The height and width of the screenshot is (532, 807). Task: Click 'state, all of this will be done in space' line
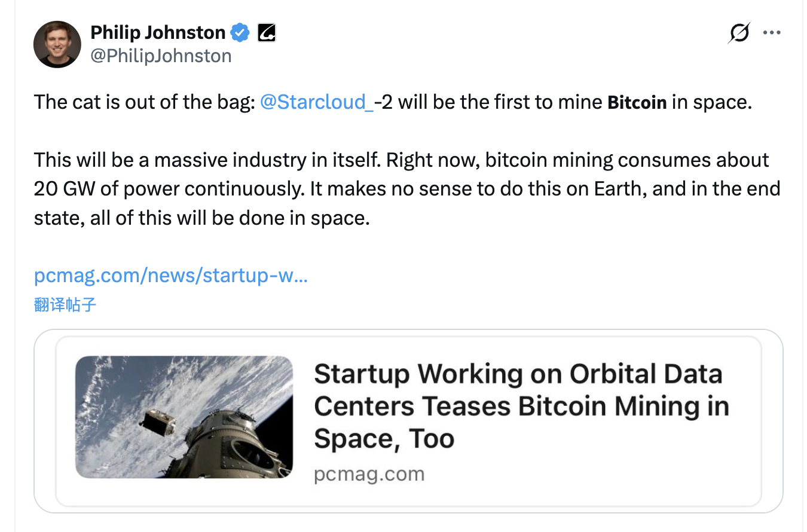pos(202,218)
